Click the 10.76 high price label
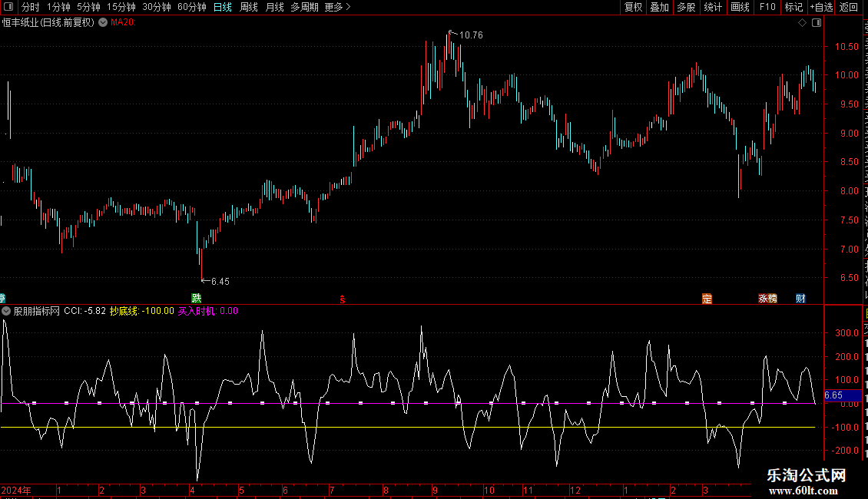The image size is (868, 499). (471, 35)
